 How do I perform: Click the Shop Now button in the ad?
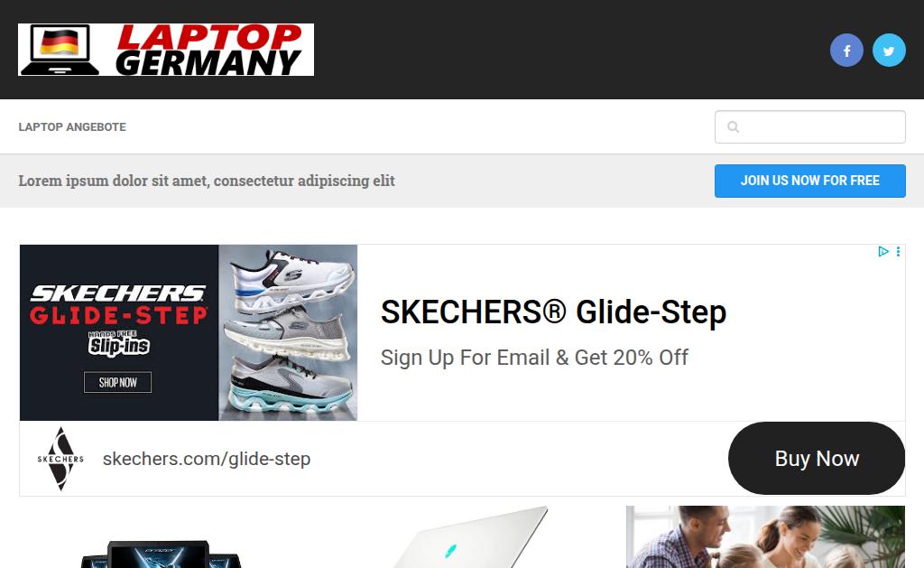pyautogui.click(x=117, y=382)
